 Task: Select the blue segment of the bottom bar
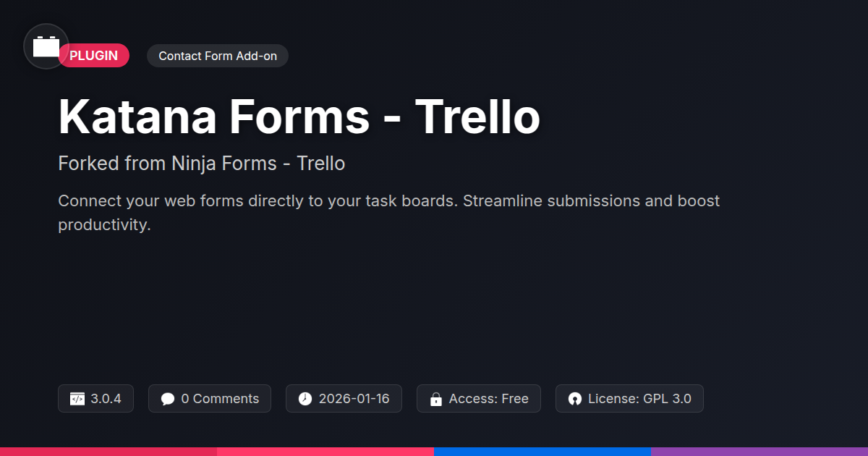pos(542,451)
